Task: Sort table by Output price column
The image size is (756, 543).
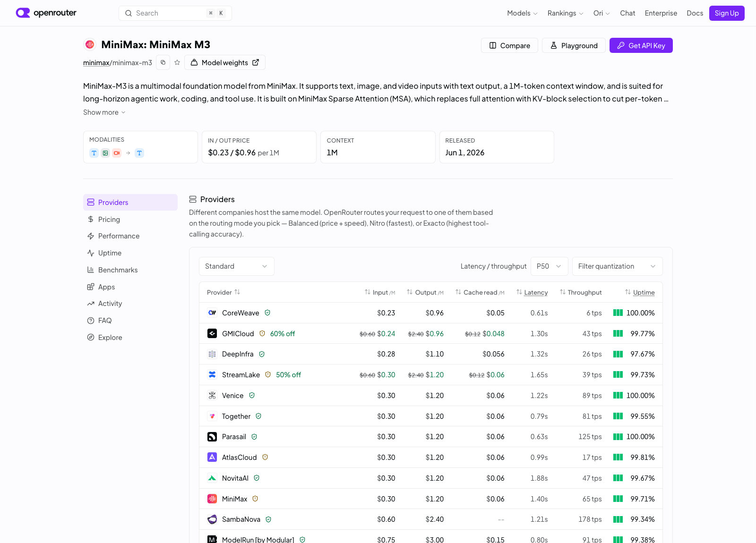Action: [x=425, y=292]
